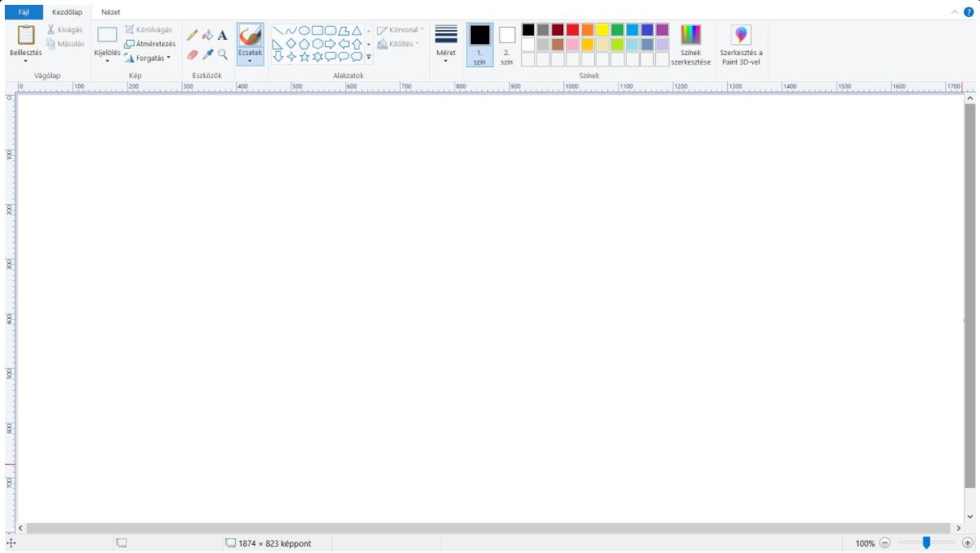Select the Color picker eyedropper tool
Viewport: 980px width, 553px height.
click(x=208, y=54)
